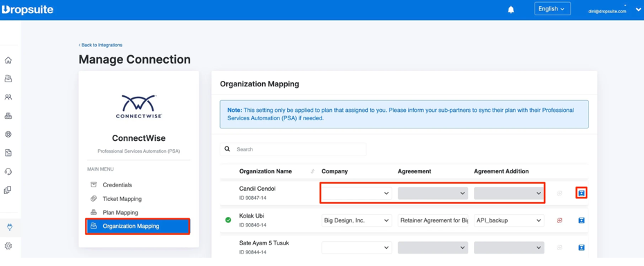
Task: Open Company dropdown for Sate Ayam 5 Tusuk
Action: [356, 247]
